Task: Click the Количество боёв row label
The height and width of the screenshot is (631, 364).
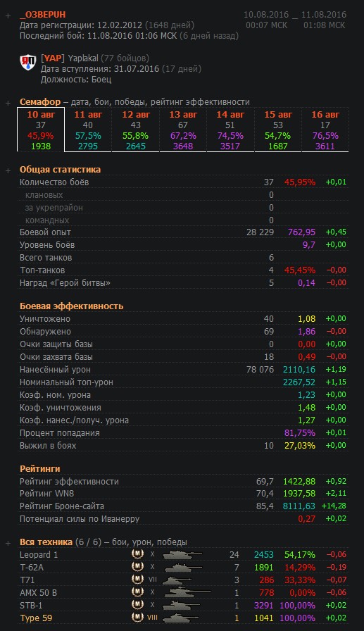Action: pyautogui.click(x=54, y=182)
